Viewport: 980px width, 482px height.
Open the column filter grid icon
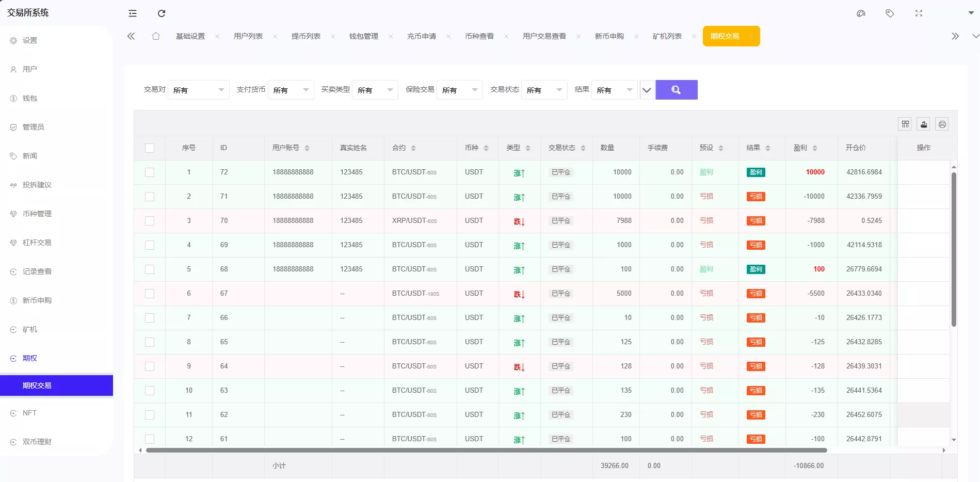pyautogui.click(x=905, y=124)
